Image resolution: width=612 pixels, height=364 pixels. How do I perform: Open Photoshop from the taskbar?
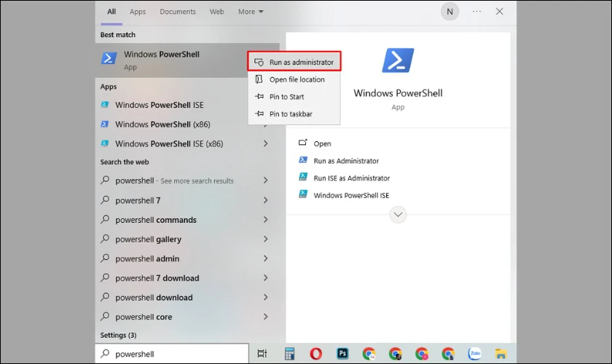342,354
